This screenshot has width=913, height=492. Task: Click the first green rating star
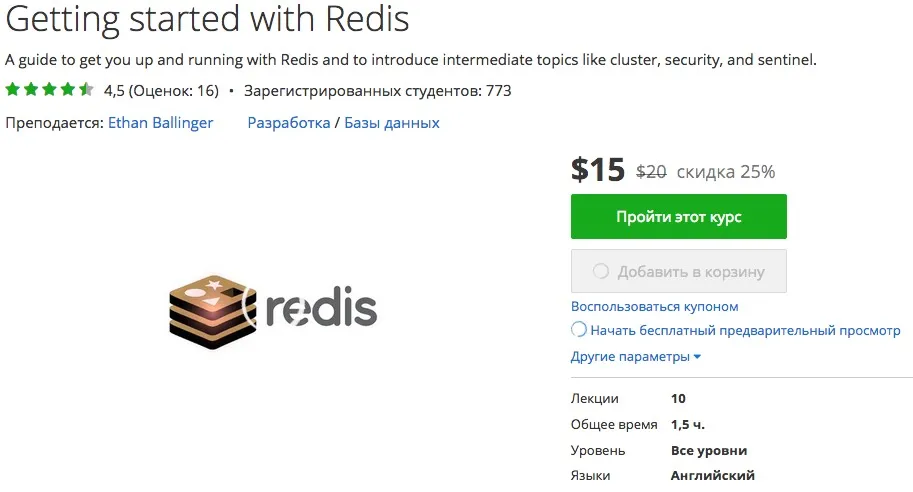tap(13, 90)
